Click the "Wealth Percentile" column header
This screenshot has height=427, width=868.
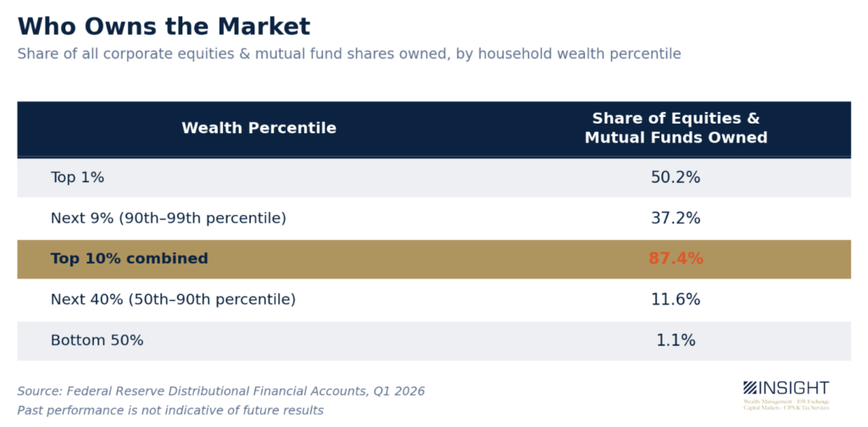[259, 128]
